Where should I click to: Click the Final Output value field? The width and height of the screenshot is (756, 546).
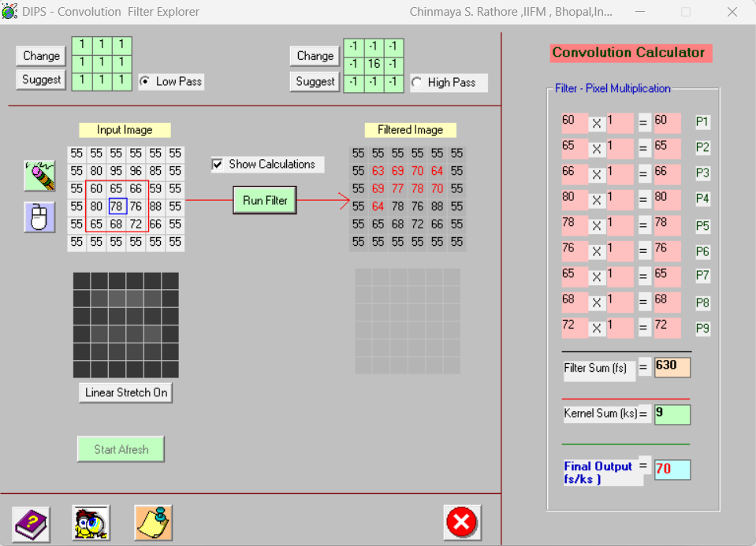coord(672,469)
